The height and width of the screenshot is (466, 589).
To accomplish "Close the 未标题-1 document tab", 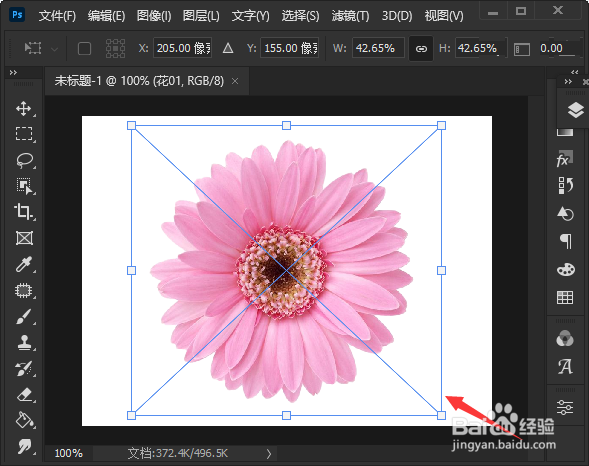I will pyautogui.click(x=235, y=81).
